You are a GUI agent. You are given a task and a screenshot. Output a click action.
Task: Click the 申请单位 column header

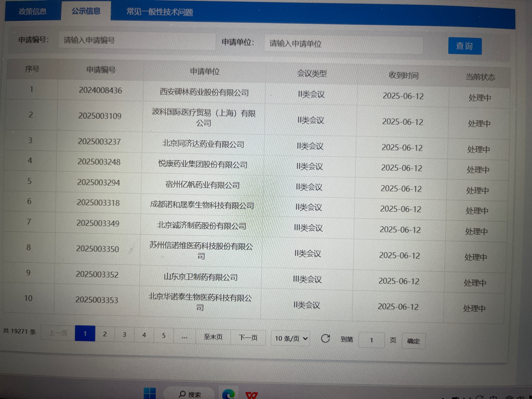205,72
